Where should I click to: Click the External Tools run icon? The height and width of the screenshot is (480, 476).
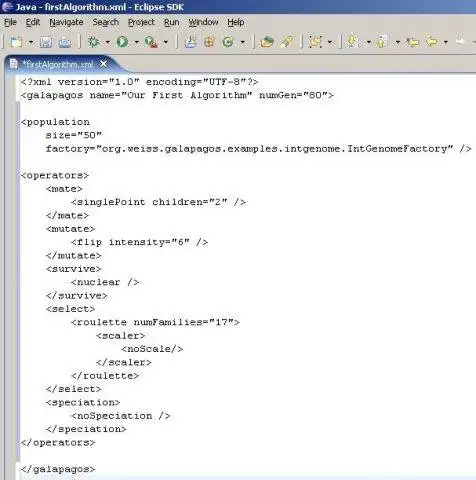point(151,42)
